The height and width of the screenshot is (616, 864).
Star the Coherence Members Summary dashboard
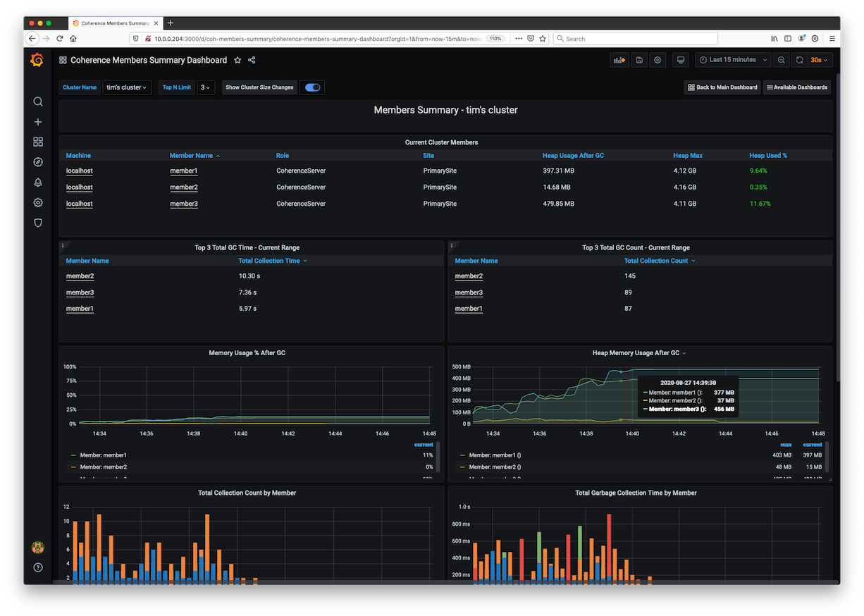tap(237, 61)
